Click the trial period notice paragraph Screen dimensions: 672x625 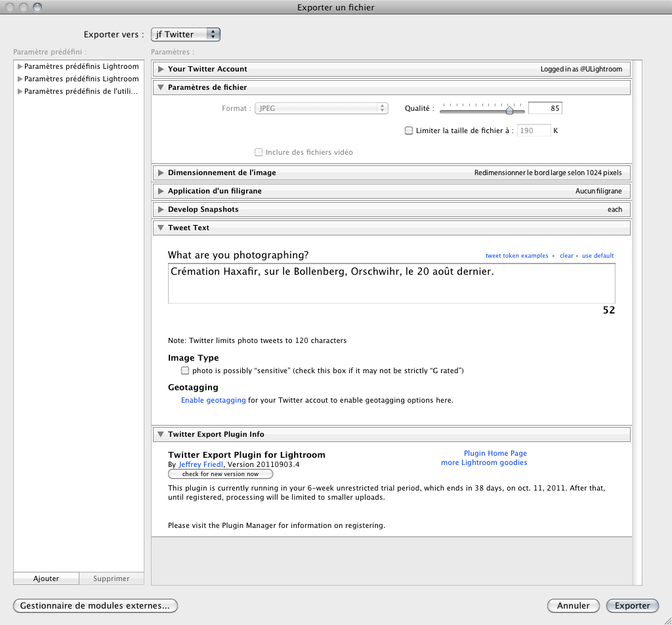click(387, 493)
